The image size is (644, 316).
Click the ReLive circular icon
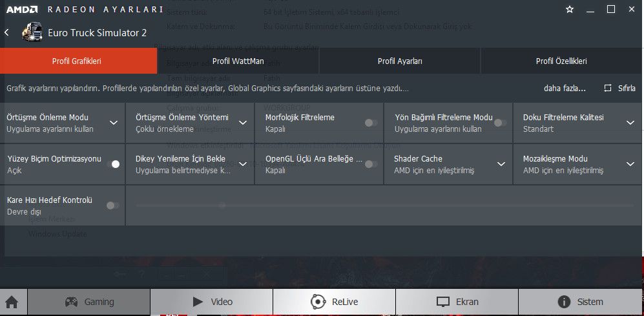coord(318,302)
